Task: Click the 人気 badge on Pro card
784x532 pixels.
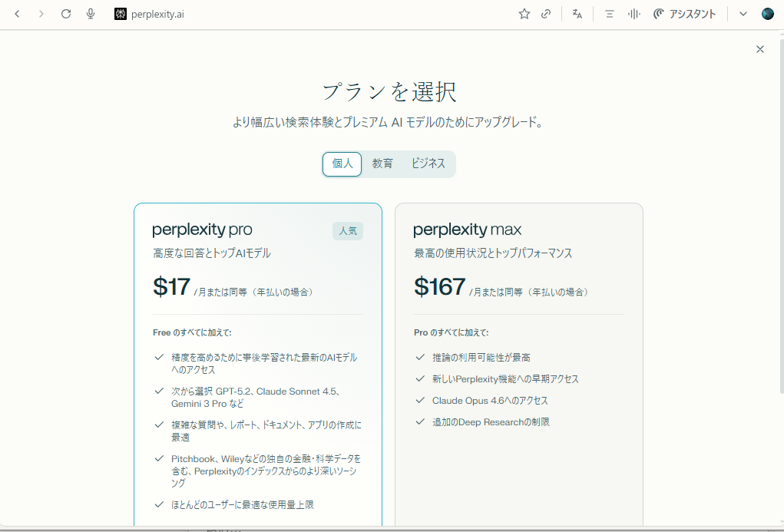Action: click(348, 230)
